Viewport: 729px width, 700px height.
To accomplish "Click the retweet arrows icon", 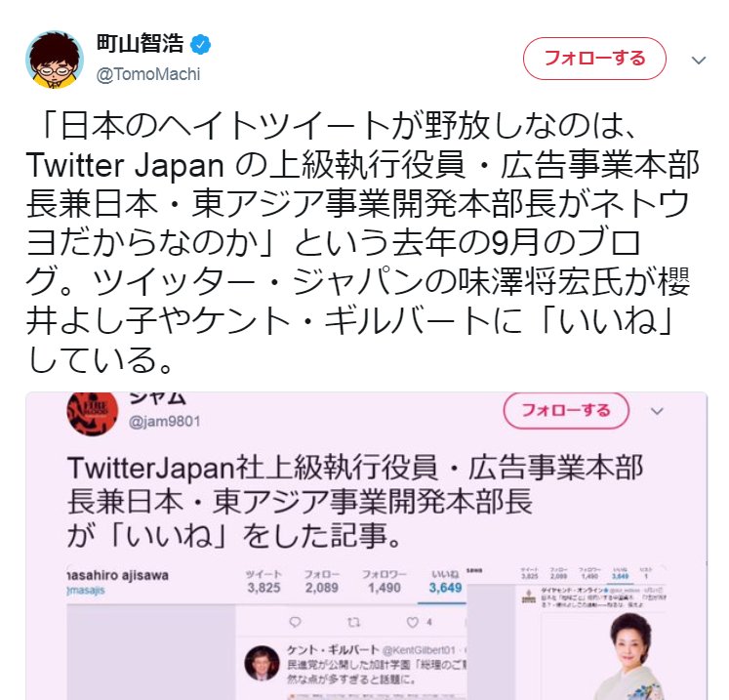I will click(354, 622).
